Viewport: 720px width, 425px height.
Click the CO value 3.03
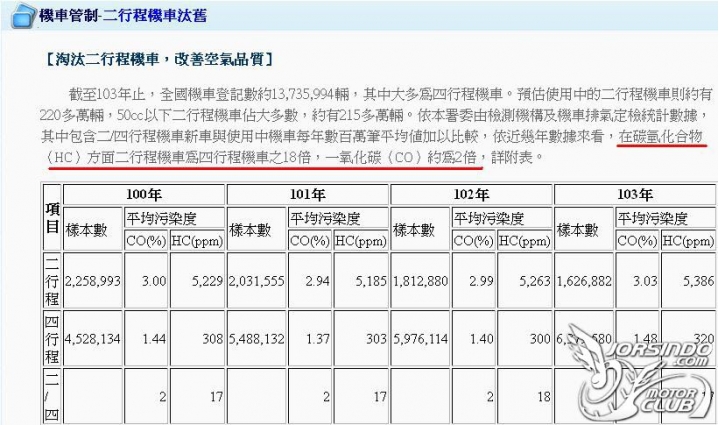645,281
